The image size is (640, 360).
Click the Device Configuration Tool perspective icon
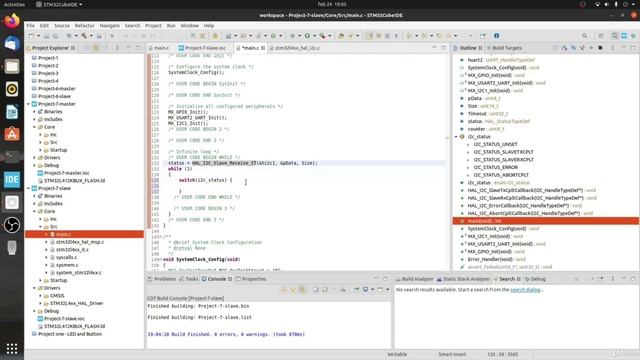624,36
